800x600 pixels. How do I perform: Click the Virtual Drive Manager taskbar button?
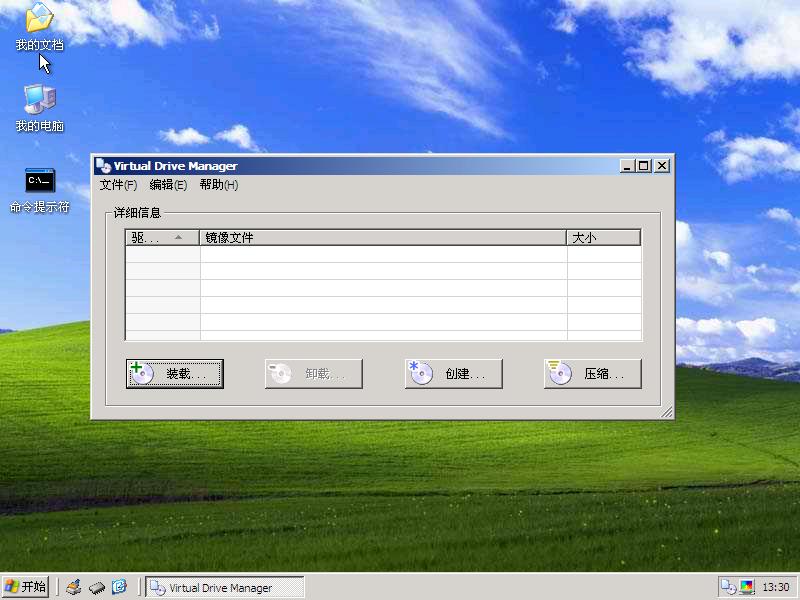pyautogui.click(x=225, y=587)
